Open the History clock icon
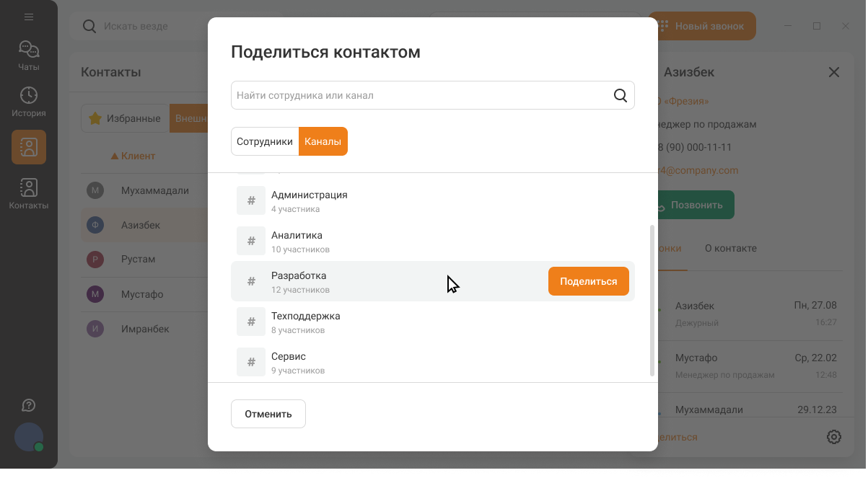This screenshot has width=868, height=478. 29,102
